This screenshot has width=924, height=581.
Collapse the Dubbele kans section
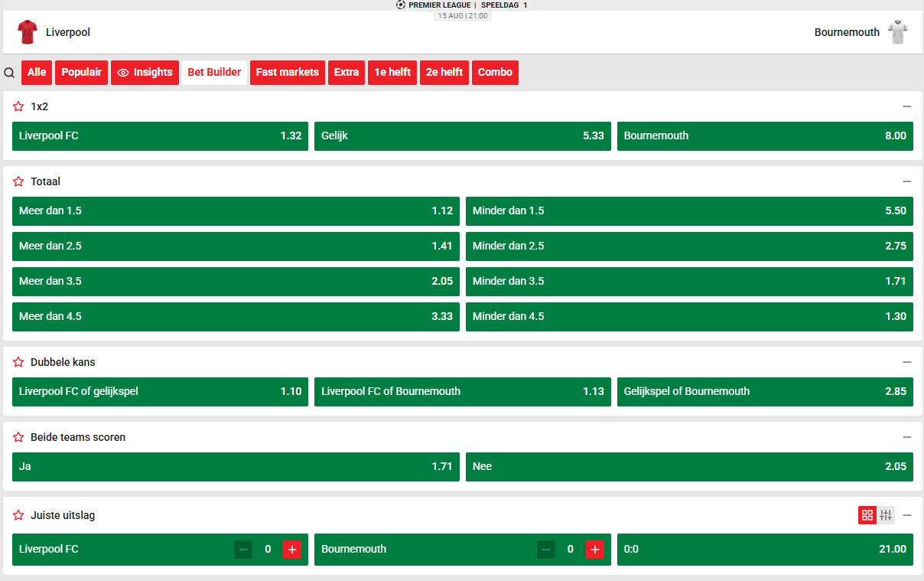(x=907, y=362)
